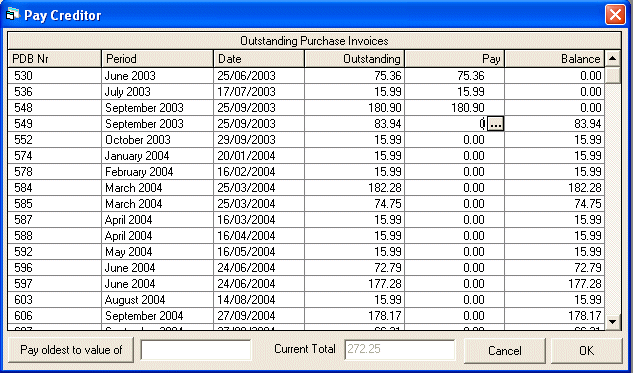Click the Current Total field showing 272.25
This screenshot has height=373, width=633.
coord(400,350)
